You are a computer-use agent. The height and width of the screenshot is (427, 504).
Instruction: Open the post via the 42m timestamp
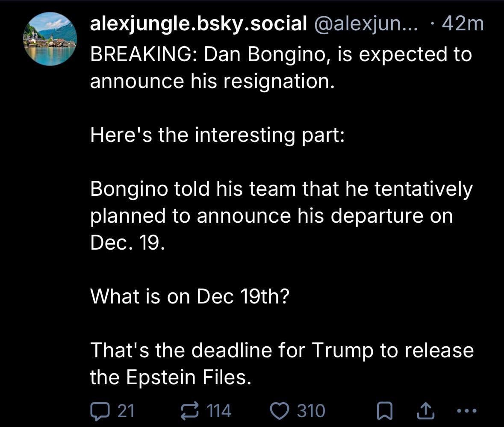click(x=463, y=24)
